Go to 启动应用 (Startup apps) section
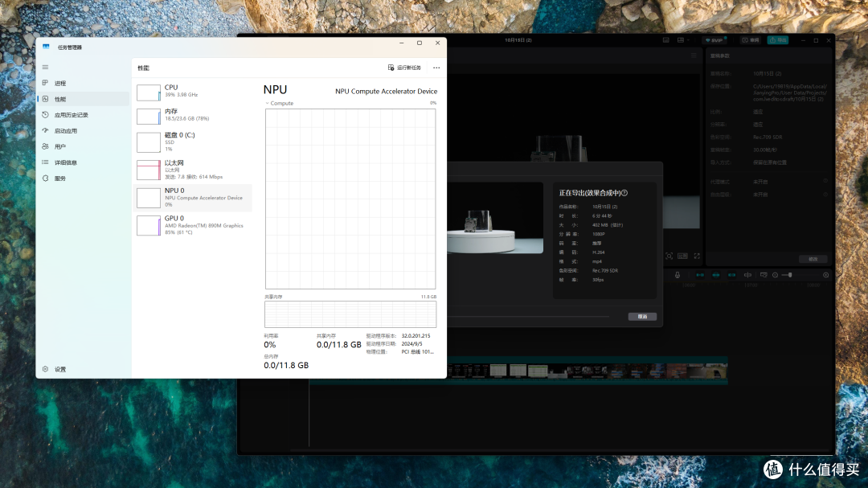 click(x=65, y=131)
